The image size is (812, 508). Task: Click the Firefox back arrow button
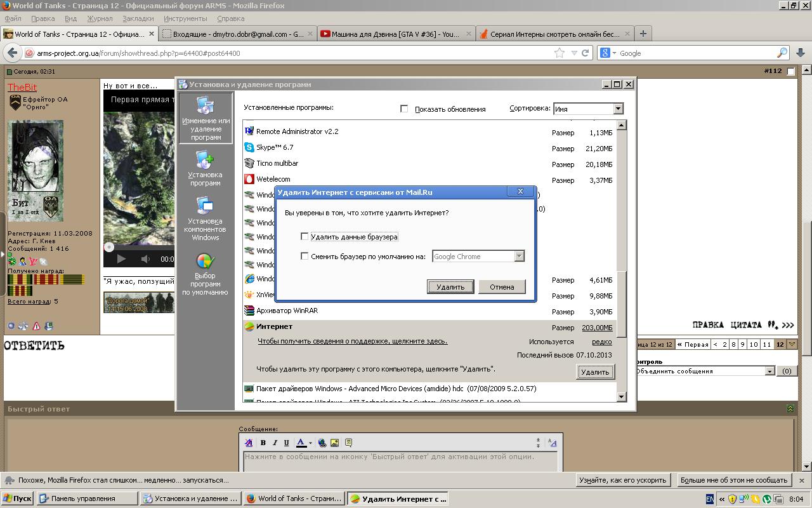click(12, 53)
